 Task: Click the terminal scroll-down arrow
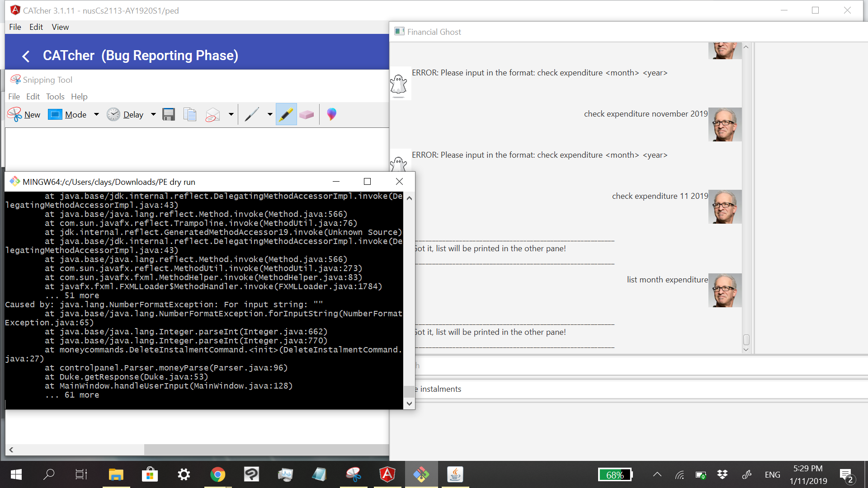point(409,404)
